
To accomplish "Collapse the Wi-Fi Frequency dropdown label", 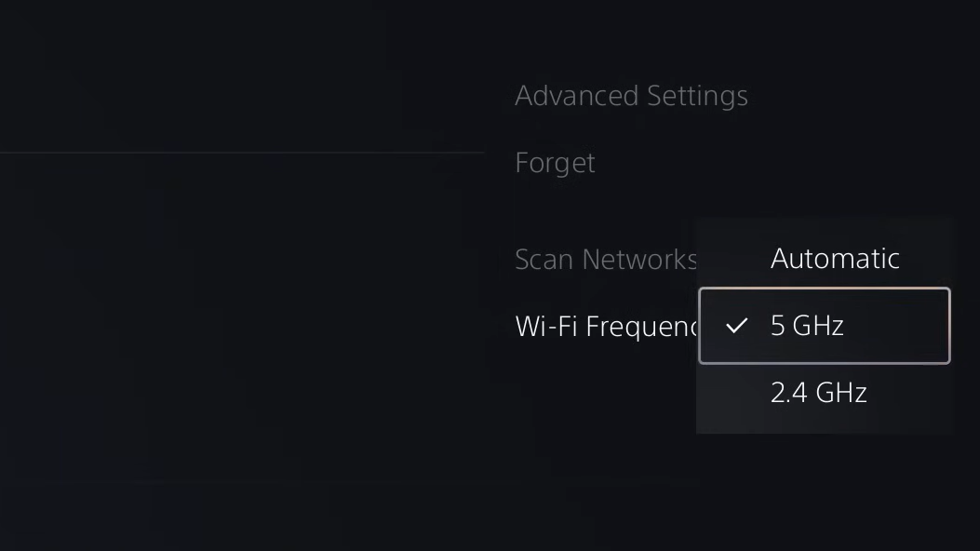I will [x=605, y=326].
